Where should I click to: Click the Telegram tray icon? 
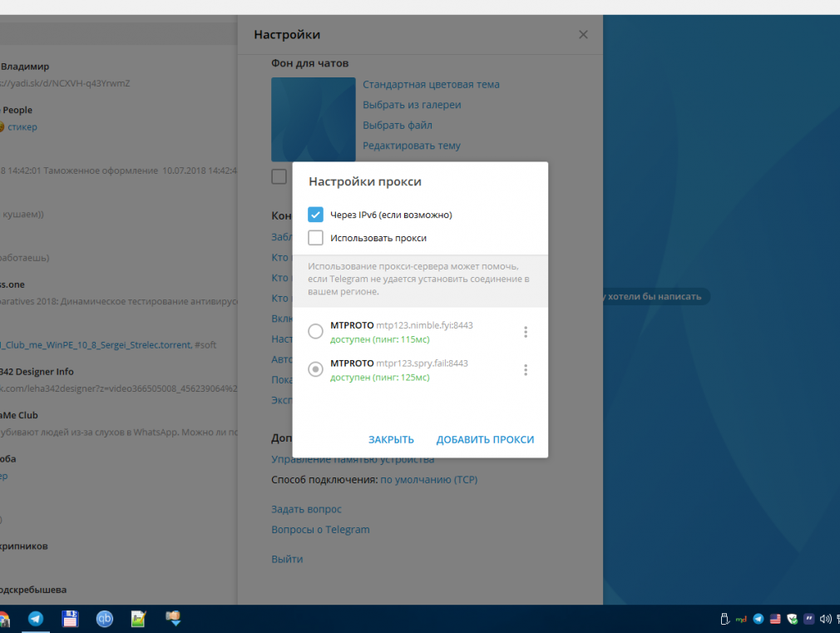758,619
